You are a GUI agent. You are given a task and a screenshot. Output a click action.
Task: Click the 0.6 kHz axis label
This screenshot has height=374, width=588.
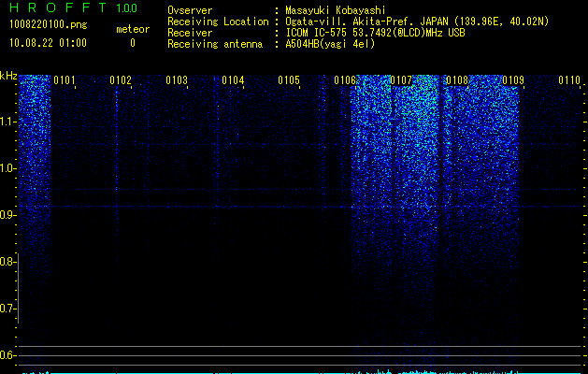[7, 355]
